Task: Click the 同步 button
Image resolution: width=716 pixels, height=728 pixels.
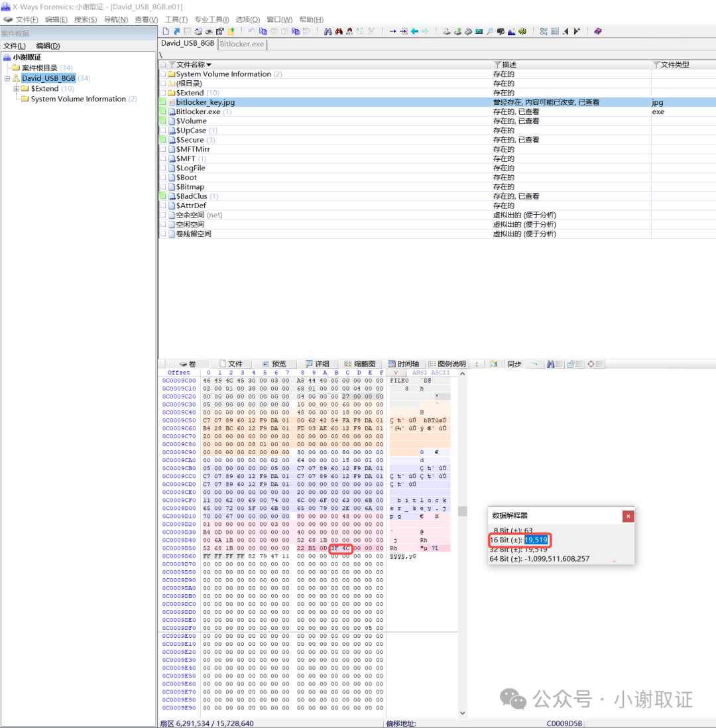Action: [x=514, y=364]
